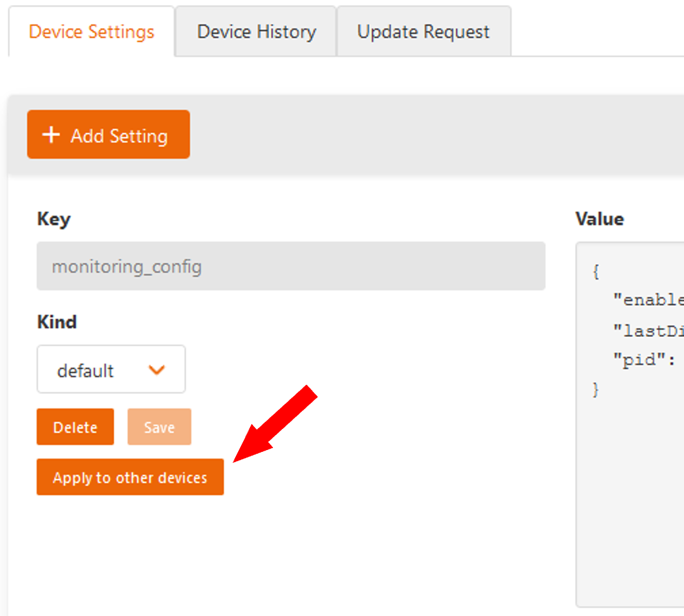Screen dimensions: 684x616
Task: Click the Add Setting button
Action: 108,134
